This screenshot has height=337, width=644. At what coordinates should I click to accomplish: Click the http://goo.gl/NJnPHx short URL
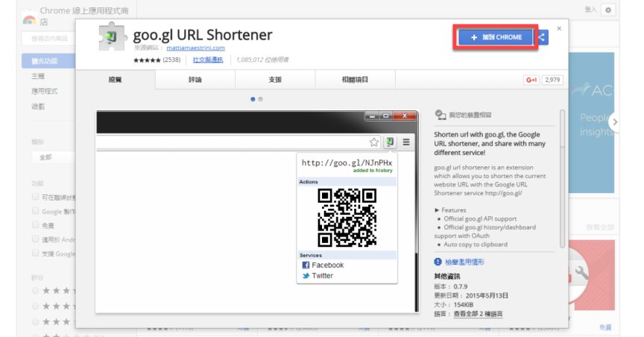[x=347, y=163]
